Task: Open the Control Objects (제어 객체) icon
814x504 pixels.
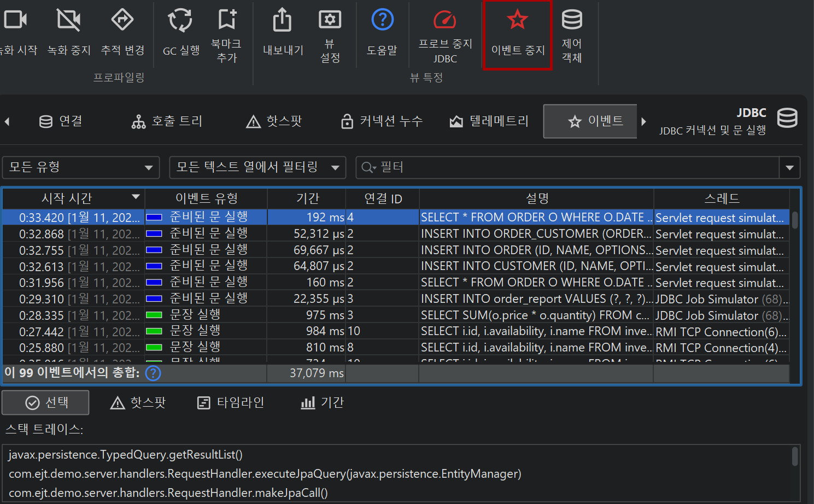Action: [572, 20]
